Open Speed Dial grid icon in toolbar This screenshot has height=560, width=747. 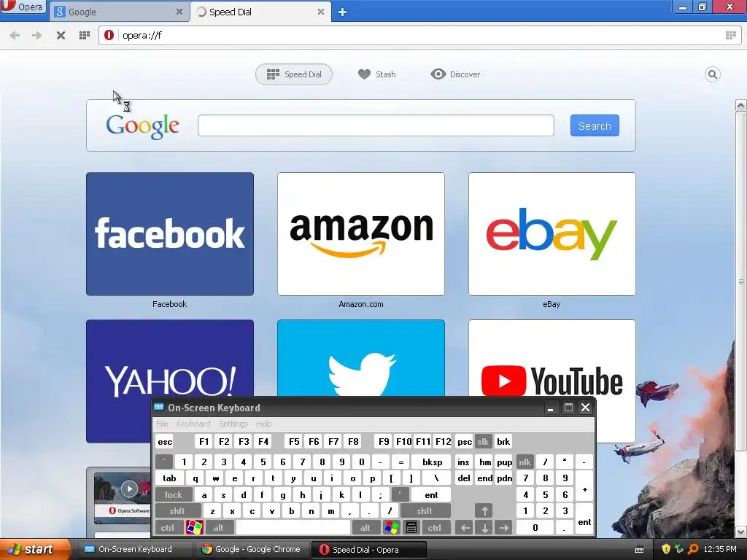click(85, 35)
